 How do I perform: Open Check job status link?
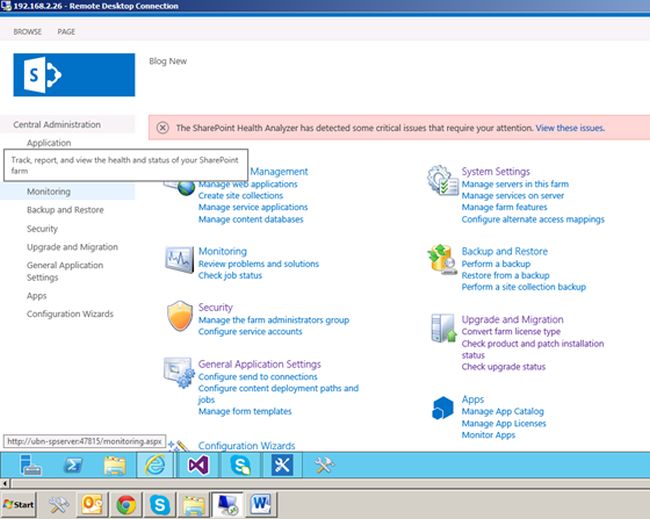point(230,275)
